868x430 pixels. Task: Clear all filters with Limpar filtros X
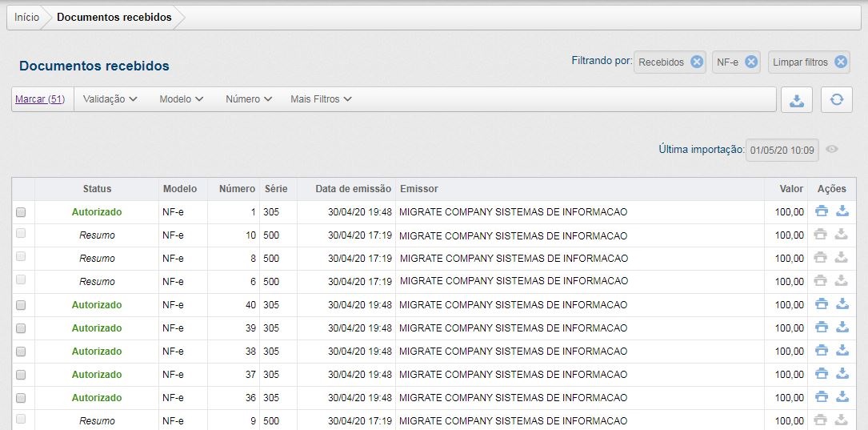[x=840, y=62]
